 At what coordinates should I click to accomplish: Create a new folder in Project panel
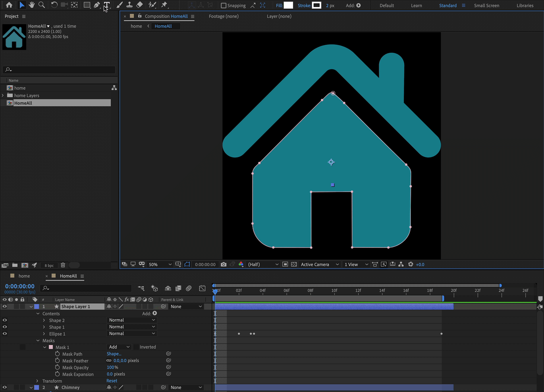pyautogui.click(x=15, y=265)
